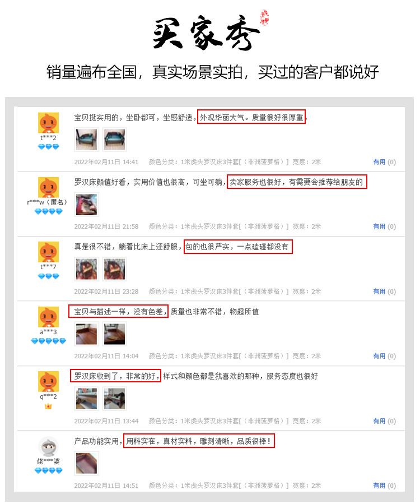Click avatar of reviewer r***w (匿名)
Image resolution: width=420 pixels, height=504 pixels.
click(x=49, y=187)
